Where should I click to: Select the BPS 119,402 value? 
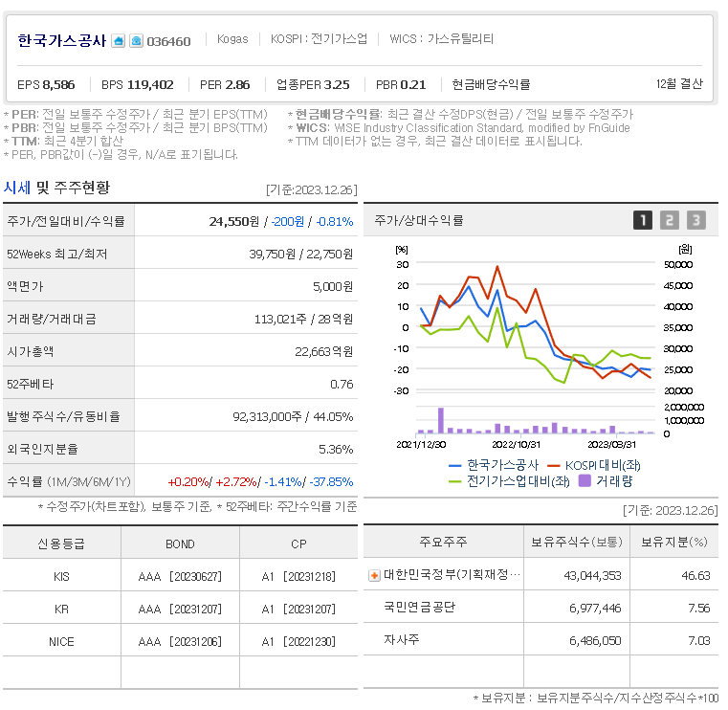138,85
